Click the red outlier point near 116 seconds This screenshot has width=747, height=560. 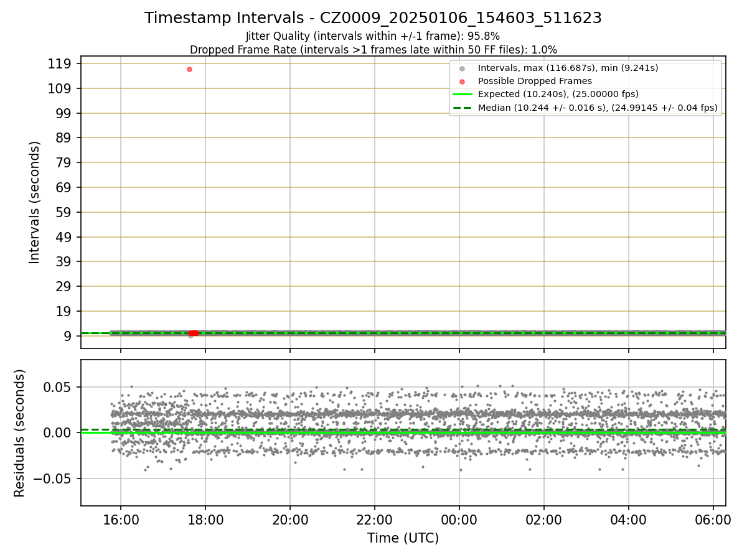point(189,69)
